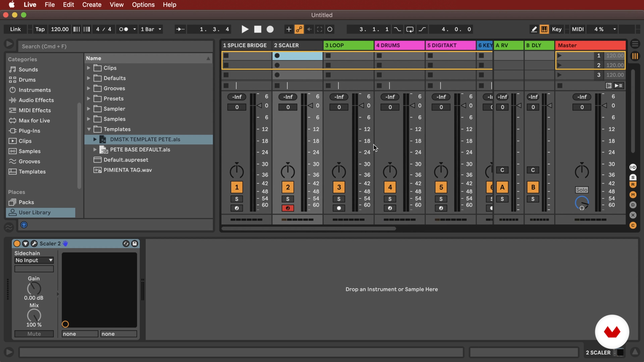Open the View menu
The image size is (644, 362).
pos(117,5)
